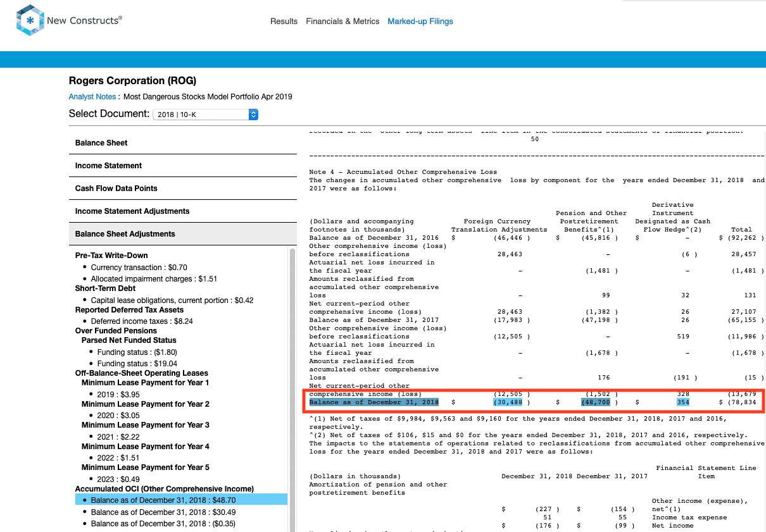Select Balance as of December 31, 2018 : $48.70
The image size is (766, 532).
(x=181, y=500)
